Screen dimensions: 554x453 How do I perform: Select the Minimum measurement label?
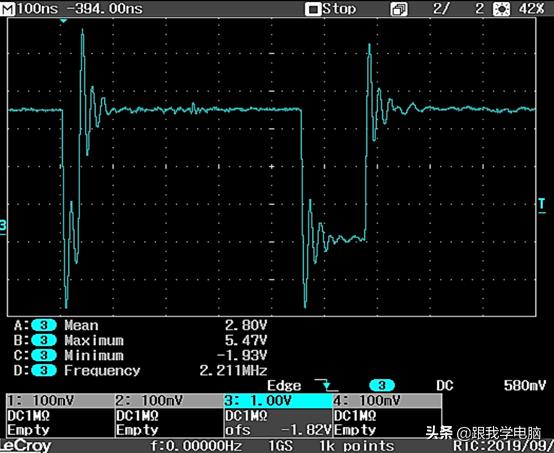point(94,355)
